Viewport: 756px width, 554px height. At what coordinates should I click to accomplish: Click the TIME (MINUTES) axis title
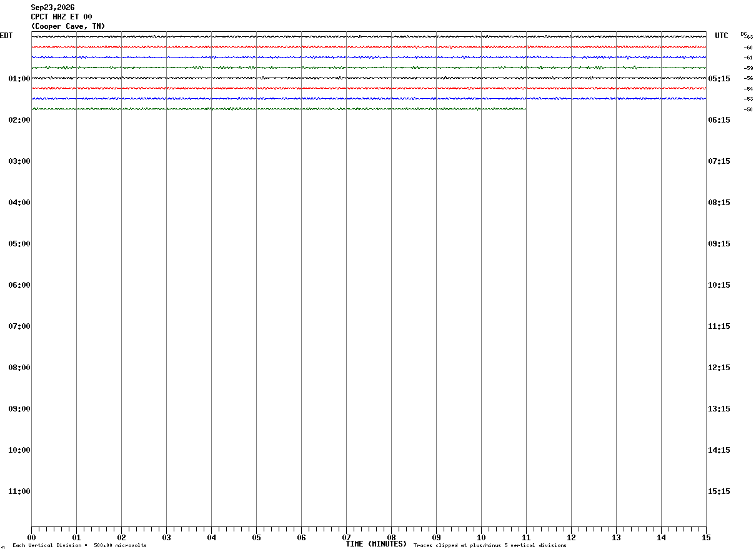(x=376, y=544)
